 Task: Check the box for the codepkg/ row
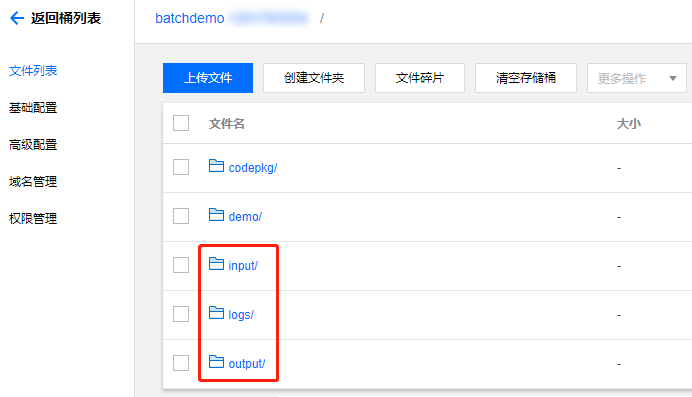point(181,167)
